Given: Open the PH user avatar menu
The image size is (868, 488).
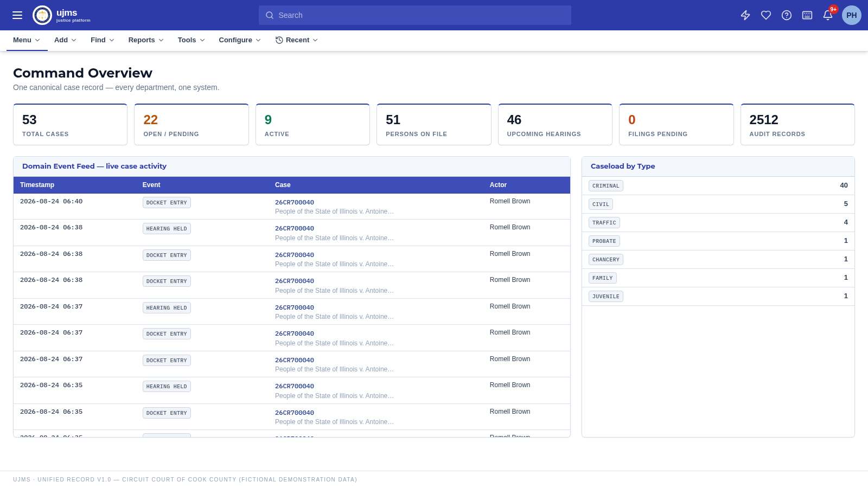Looking at the screenshot, I should click(852, 15).
